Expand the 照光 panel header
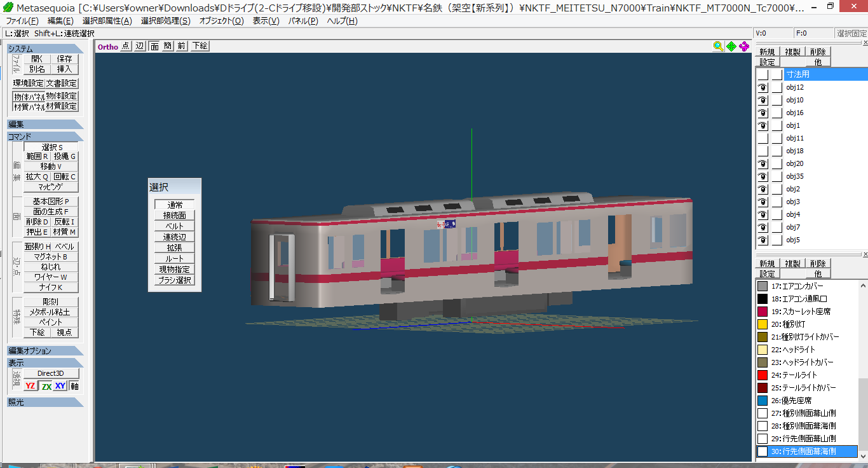The width and height of the screenshot is (868, 468). click(45, 402)
